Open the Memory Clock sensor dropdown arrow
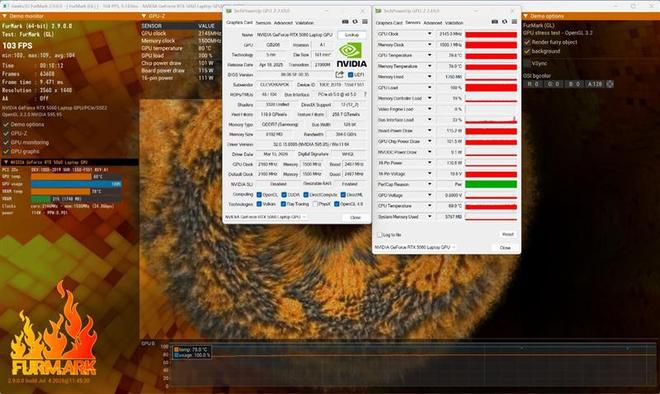The height and width of the screenshot is (394, 660). pos(429,45)
